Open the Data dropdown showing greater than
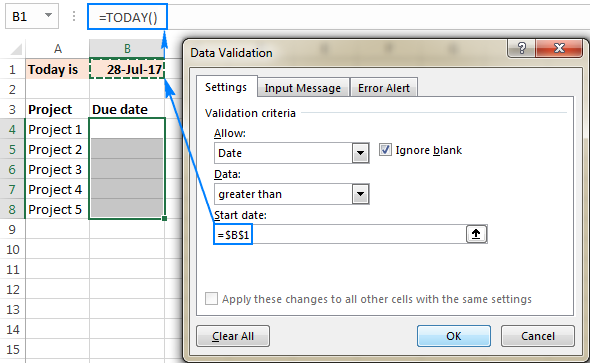This screenshot has width=590, height=363. (360, 194)
